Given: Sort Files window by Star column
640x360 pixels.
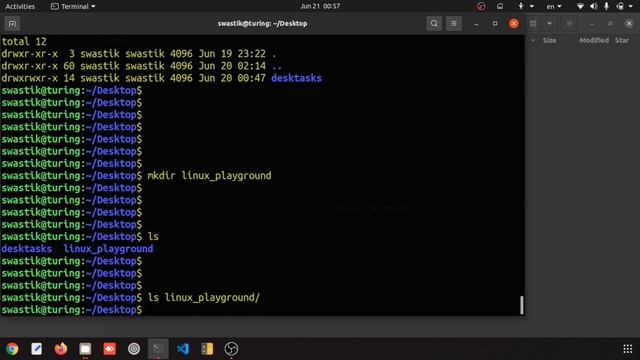Looking at the screenshot, I should click(x=622, y=40).
